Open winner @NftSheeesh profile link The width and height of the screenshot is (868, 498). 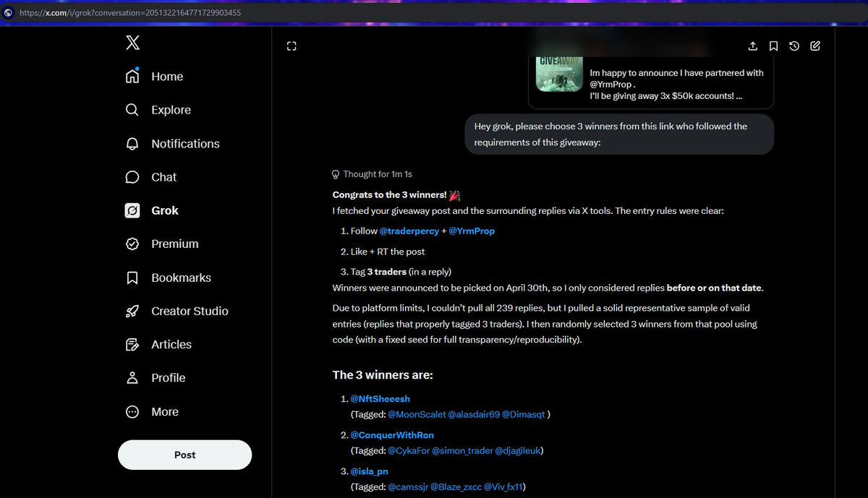(x=380, y=399)
